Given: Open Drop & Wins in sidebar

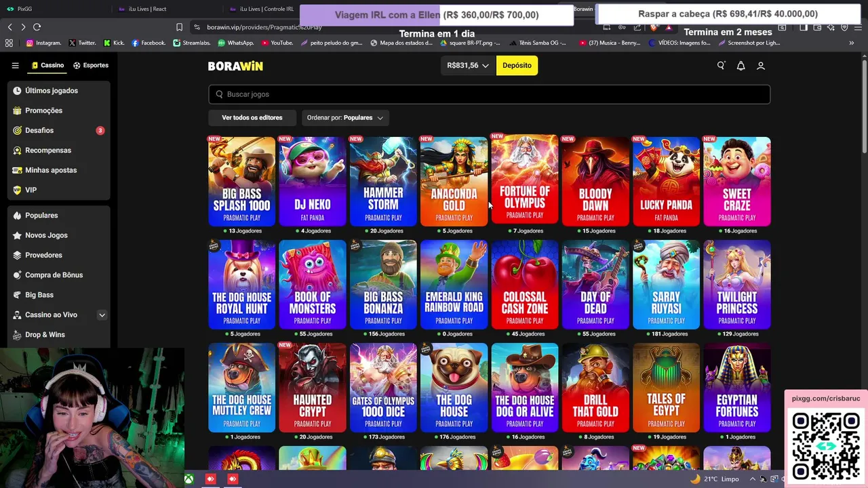Looking at the screenshot, I should (58, 335).
